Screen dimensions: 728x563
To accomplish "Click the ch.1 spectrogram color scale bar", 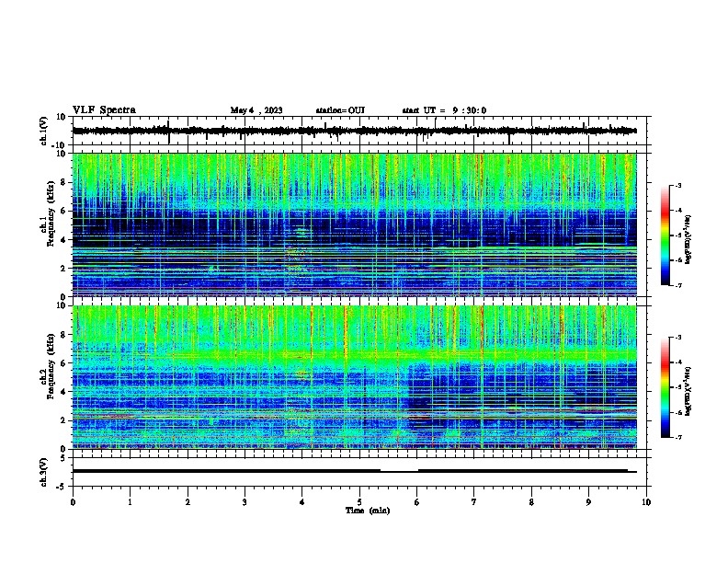I will tap(665, 236).
